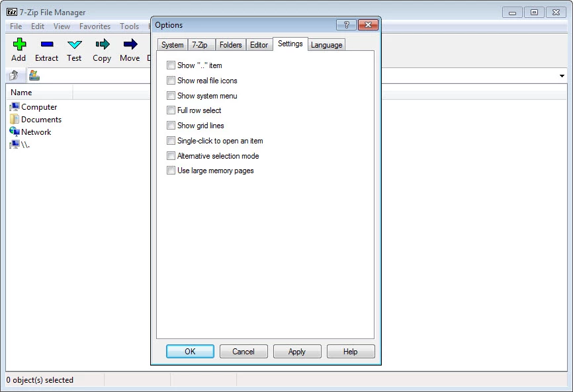Toggle the Full row select checkbox
This screenshot has height=392, width=573.
171,110
